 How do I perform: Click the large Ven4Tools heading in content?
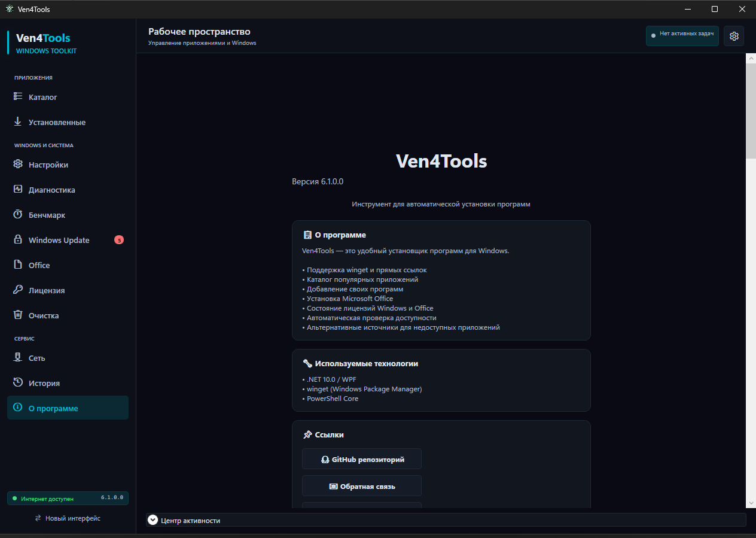click(441, 161)
